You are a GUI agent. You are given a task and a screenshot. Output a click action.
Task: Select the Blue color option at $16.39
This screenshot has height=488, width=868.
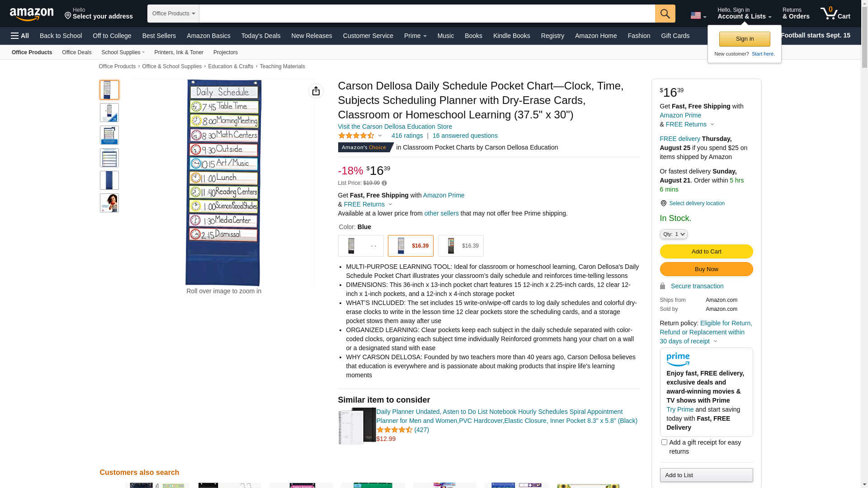[410, 246]
